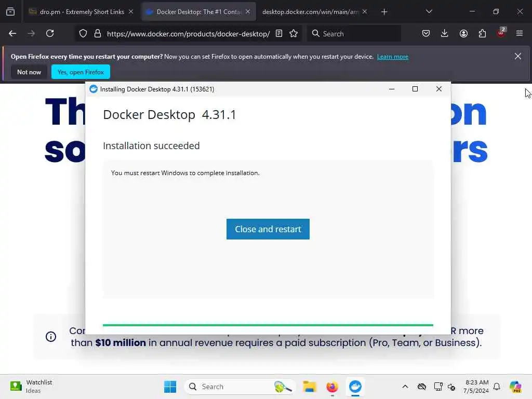
Task: Open Firefox View icon
Action: coord(10,12)
